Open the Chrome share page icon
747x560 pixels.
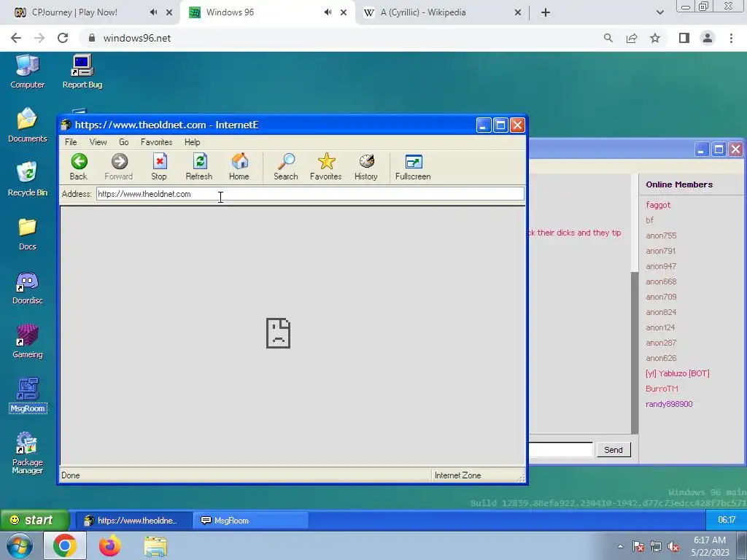coord(632,38)
